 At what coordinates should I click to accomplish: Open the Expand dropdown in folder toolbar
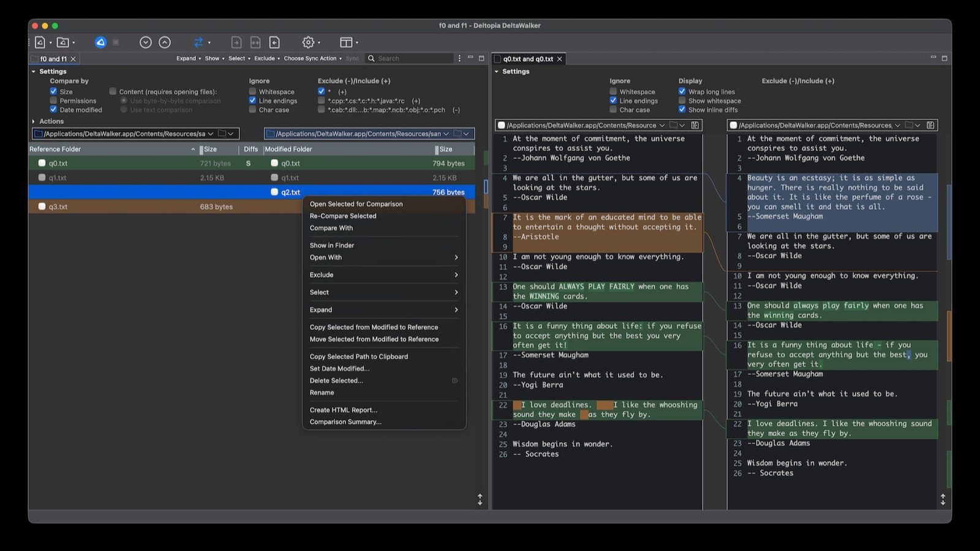tap(189, 59)
